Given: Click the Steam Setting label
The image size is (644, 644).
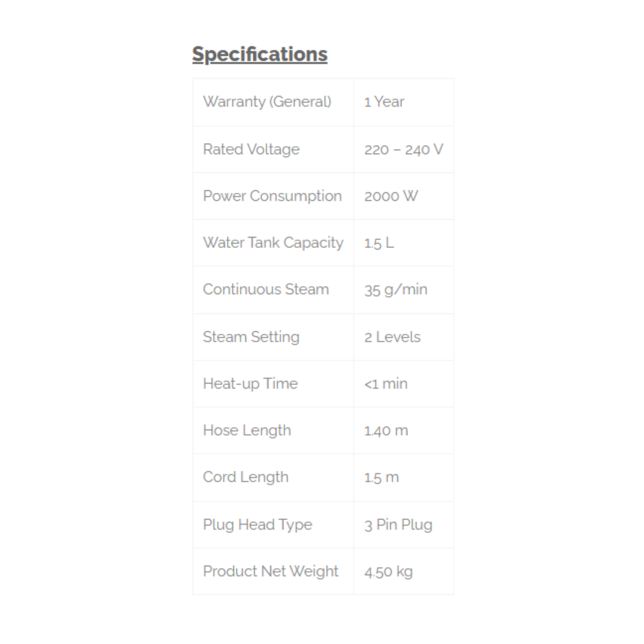Looking at the screenshot, I should [x=251, y=337].
